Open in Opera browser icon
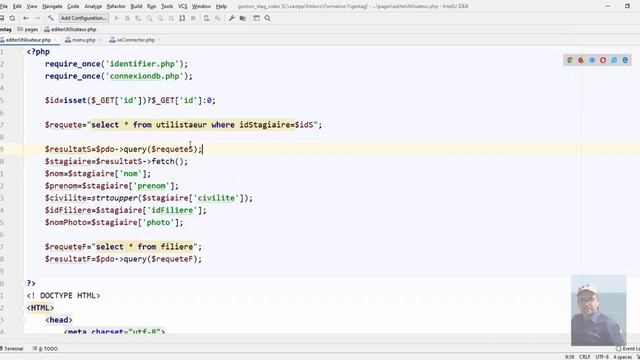This screenshot has width=640, height=360. pos(603,60)
